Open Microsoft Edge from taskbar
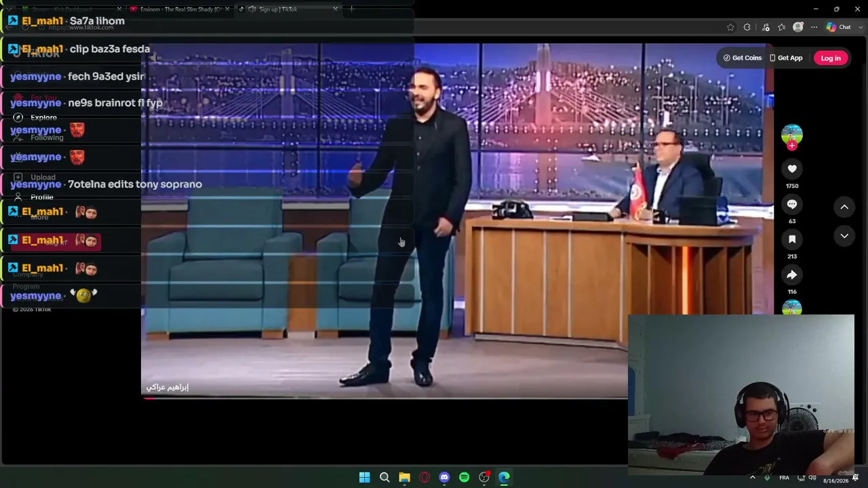 pyautogui.click(x=504, y=477)
